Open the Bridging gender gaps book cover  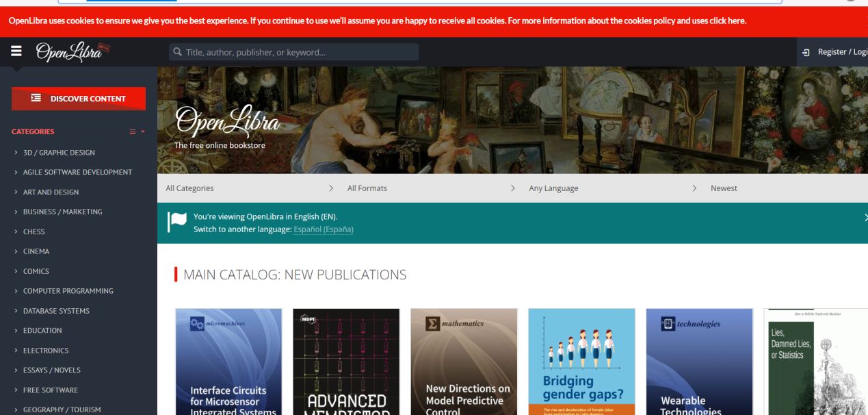pos(582,362)
